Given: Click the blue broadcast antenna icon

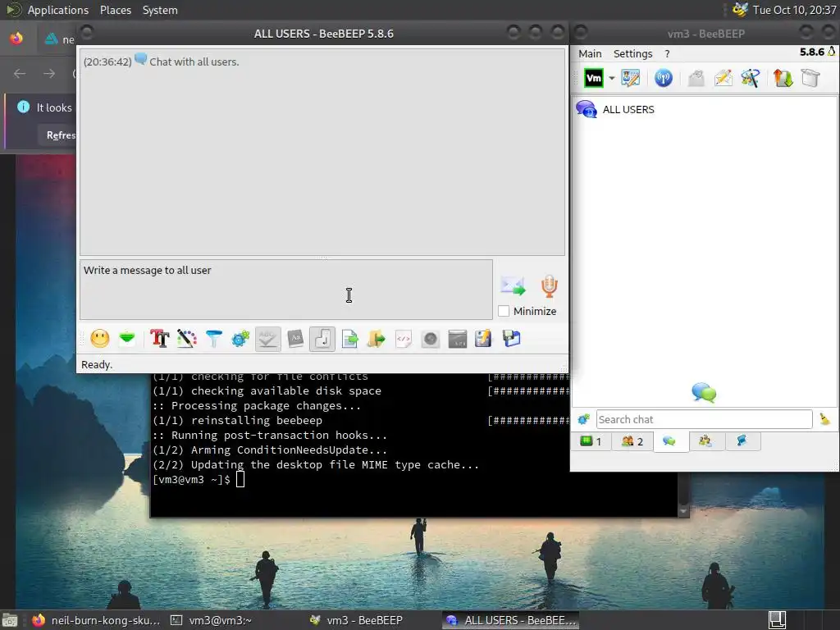Looking at the screenshot, I should pyautogui.click(x=663, y=78).
